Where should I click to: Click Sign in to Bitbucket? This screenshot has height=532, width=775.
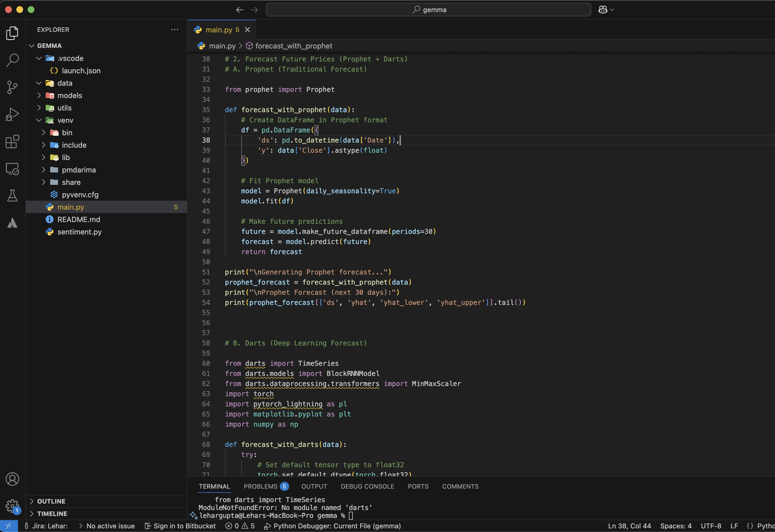(180, 526)
